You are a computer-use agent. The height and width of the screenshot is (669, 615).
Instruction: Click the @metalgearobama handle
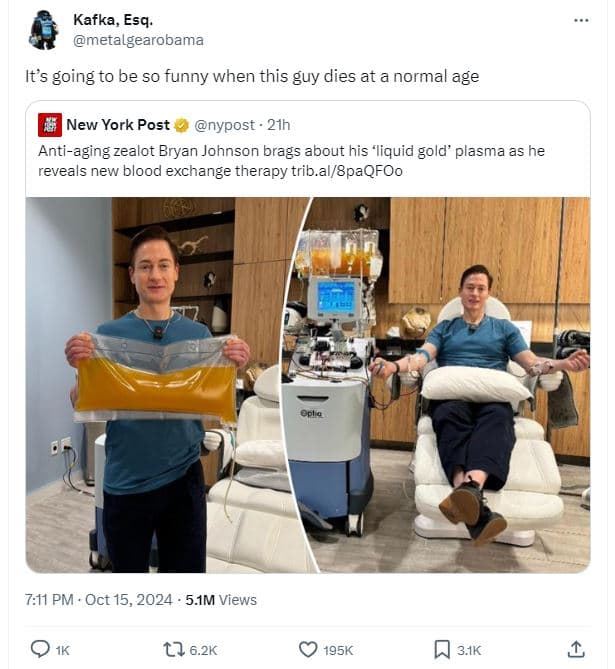[138, 40]
